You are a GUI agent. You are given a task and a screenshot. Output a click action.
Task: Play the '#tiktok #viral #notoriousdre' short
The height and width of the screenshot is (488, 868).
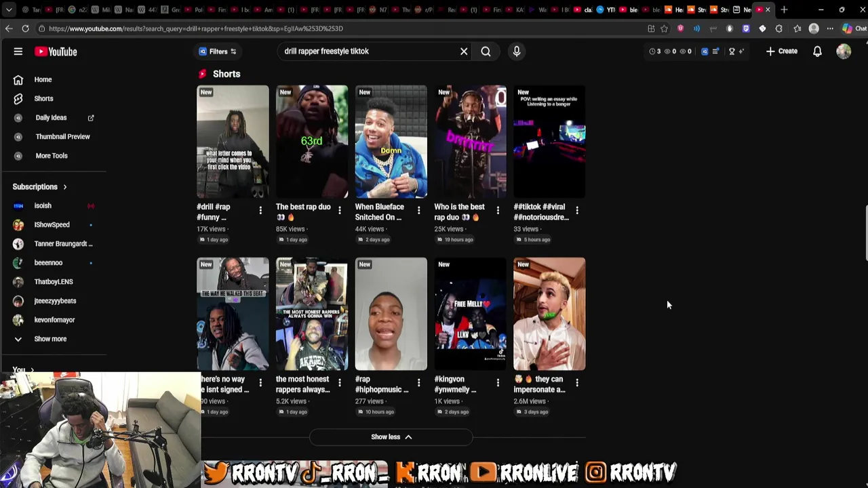pyautogui.click(x=549, y=142)
